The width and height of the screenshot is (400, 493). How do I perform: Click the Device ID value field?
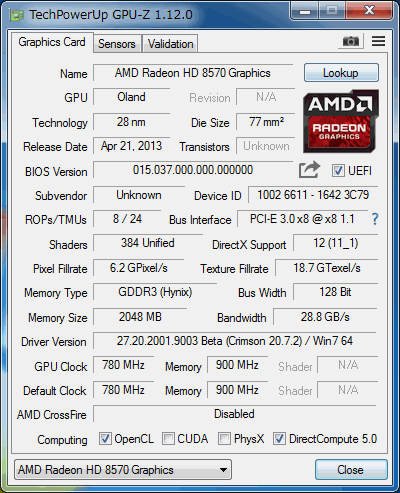[313, 195]
